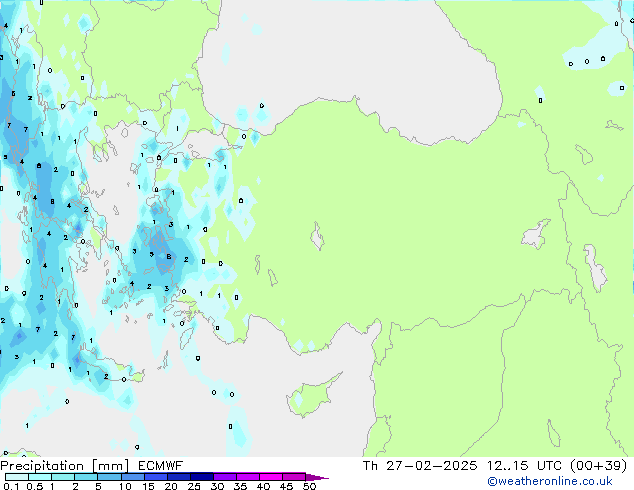
Task: Click the 0.1 to 0.5 mm legend swatch
Action: [x=17, y=477]
